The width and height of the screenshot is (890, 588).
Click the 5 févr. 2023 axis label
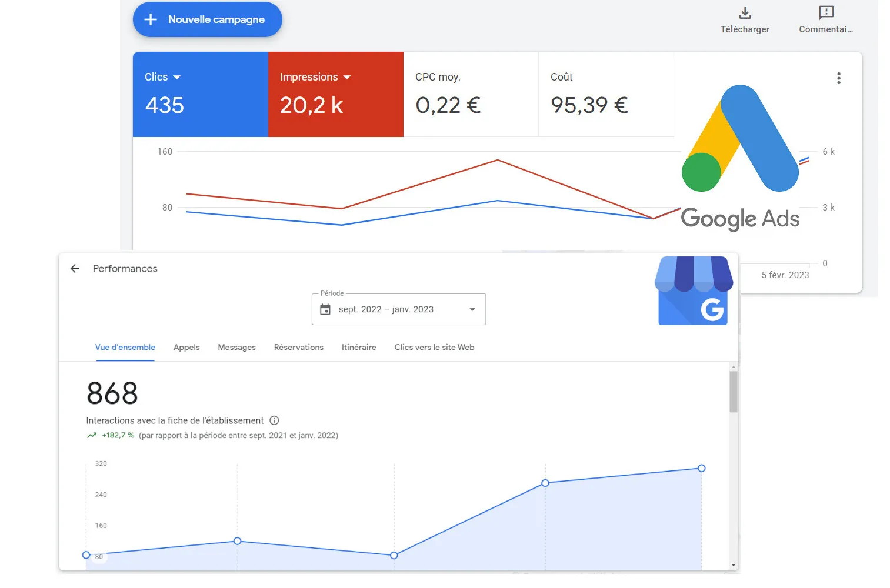click(x=785, y=275)
